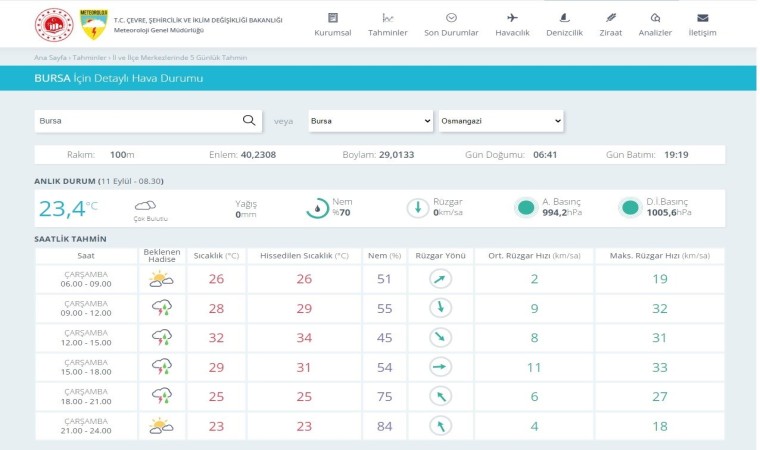The width and height of the screenshot is (760, 450).
Task: Click the search magnifier icon
Action: coord(249,121)
